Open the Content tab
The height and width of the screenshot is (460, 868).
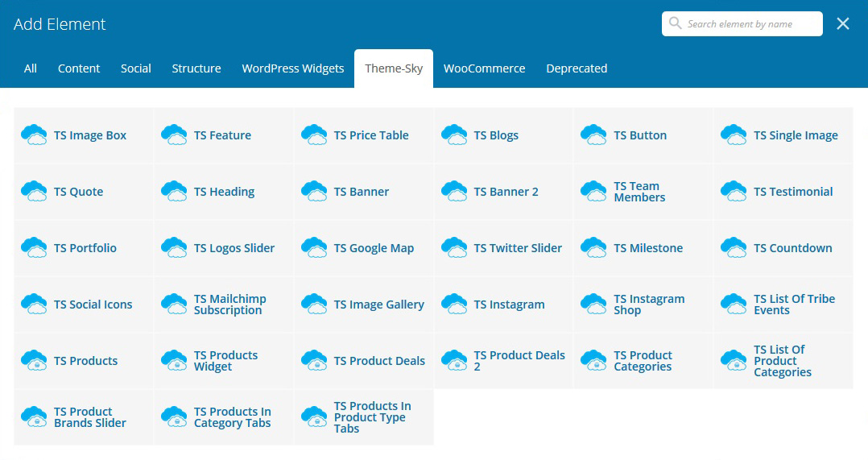point(79,68)
